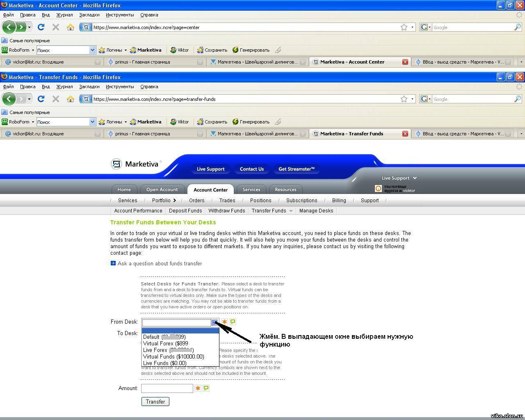525x420 pixels.
Task: Select Virtual Funds ($10000.00) option
Action: coord(180,356)
